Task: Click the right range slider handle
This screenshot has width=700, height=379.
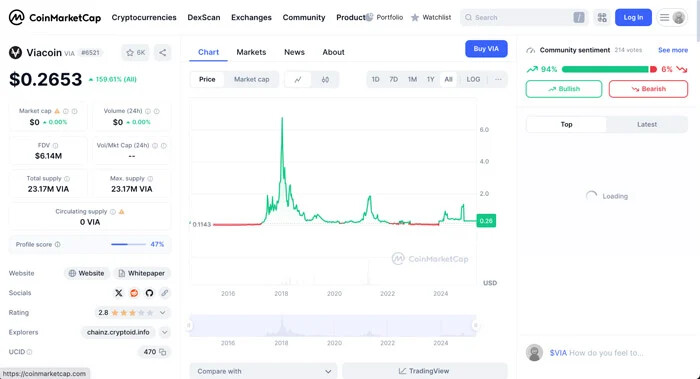Action: click(x=476, y=325)
